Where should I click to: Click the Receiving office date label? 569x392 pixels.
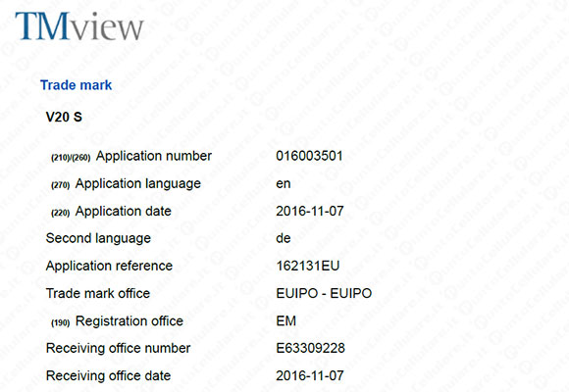pos(108,375)
